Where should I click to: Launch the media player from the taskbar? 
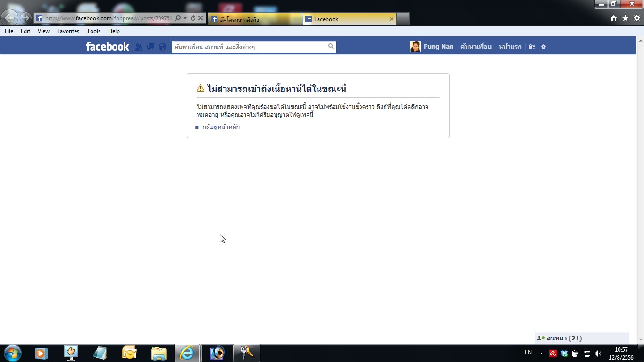[x=42, y=353]
